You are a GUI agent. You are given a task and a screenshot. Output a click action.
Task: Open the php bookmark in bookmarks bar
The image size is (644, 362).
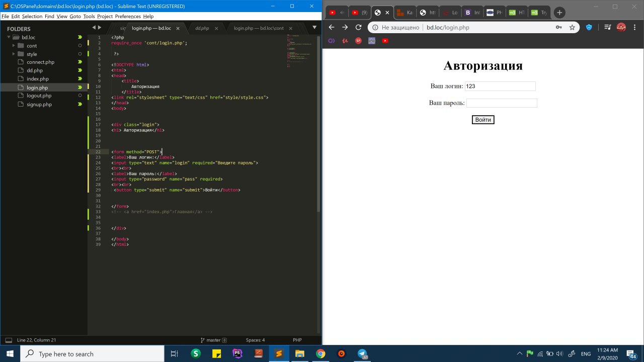(x=372, y=41)
